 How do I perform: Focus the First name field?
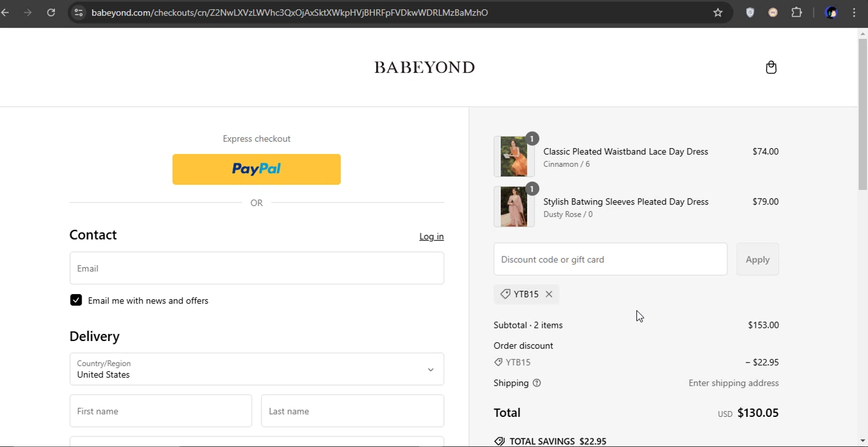161,411
